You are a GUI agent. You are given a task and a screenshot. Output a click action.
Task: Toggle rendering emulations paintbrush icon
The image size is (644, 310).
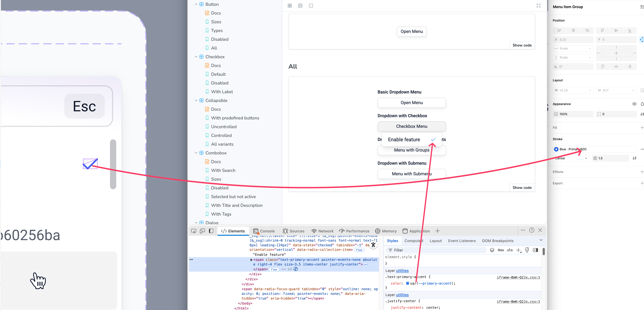click(527, 250)
